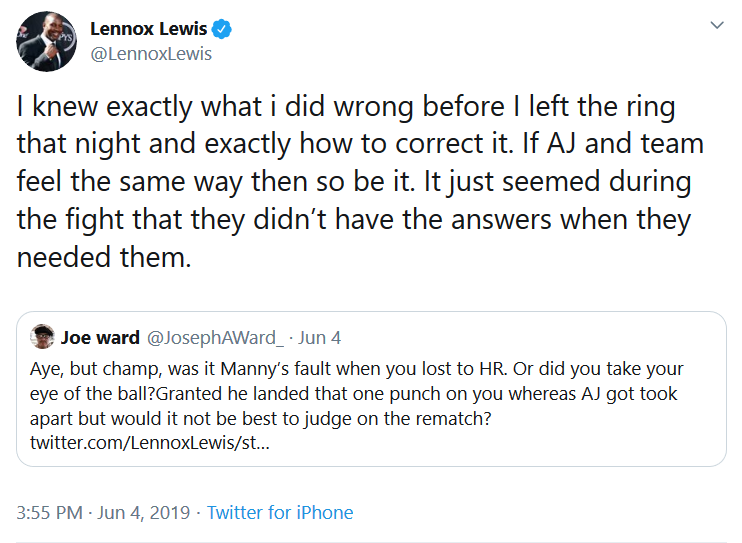Open Joe ward's small avatar
The width and height of the screenshot is (742, 543).
pyautogui.click(x=42, y=337)
